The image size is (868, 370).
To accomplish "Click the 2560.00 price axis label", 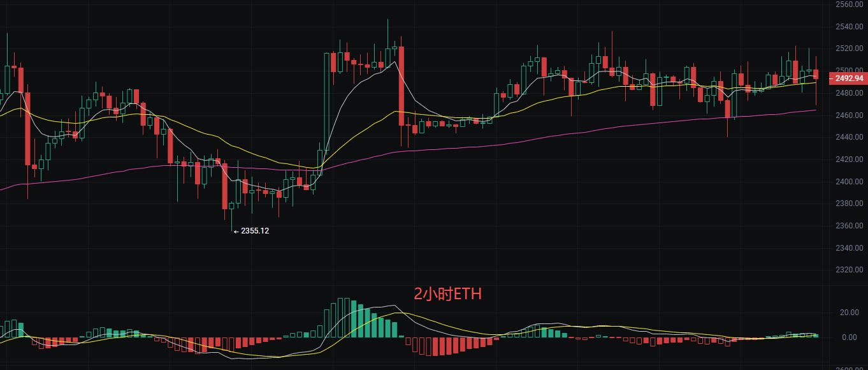I will tap(850, 4).
